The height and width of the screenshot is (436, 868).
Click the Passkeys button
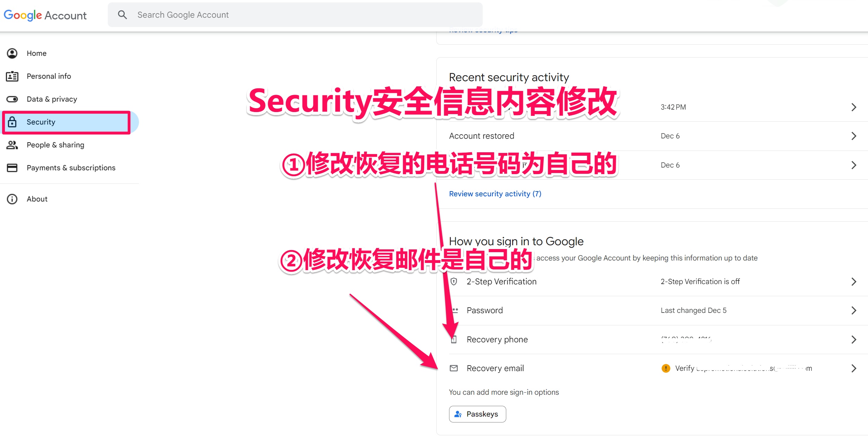477,414
